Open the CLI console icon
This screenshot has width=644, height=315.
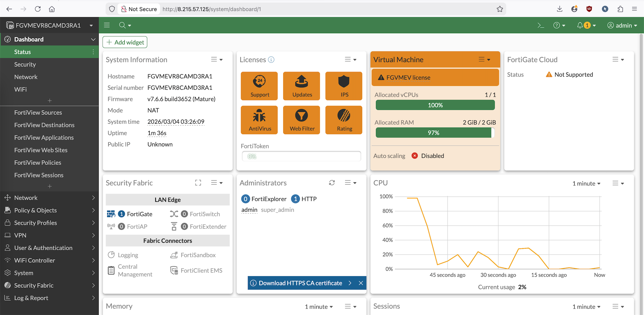point(540,26)
